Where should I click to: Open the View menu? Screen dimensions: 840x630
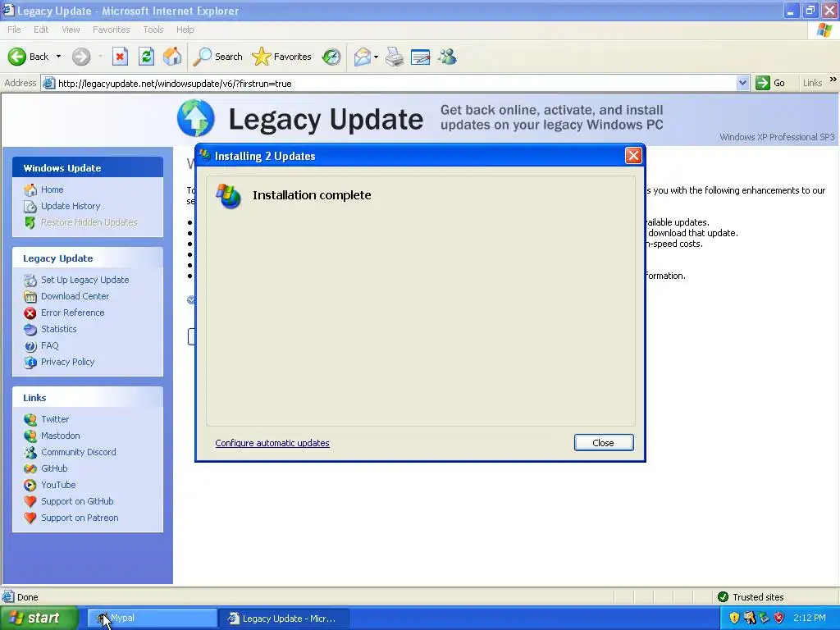coord(71,30)
